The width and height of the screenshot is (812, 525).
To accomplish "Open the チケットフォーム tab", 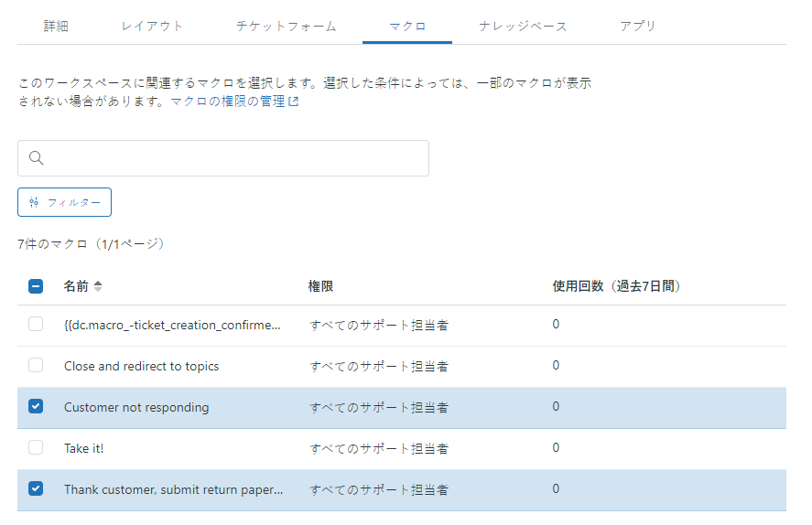I will (x=287, y=26).
